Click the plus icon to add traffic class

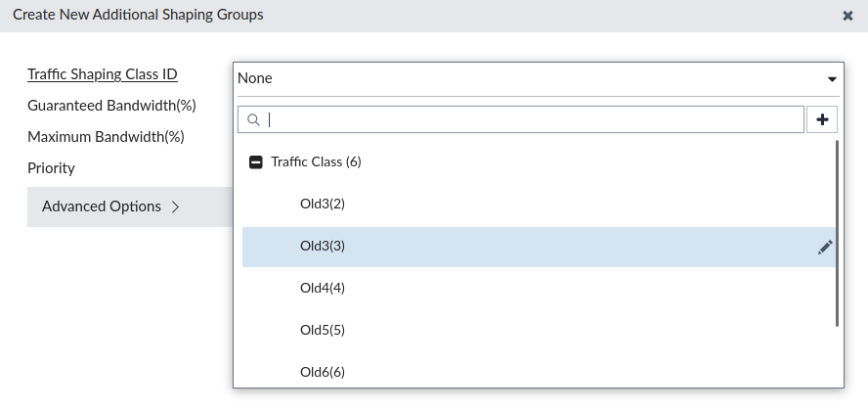click(822, 119)
